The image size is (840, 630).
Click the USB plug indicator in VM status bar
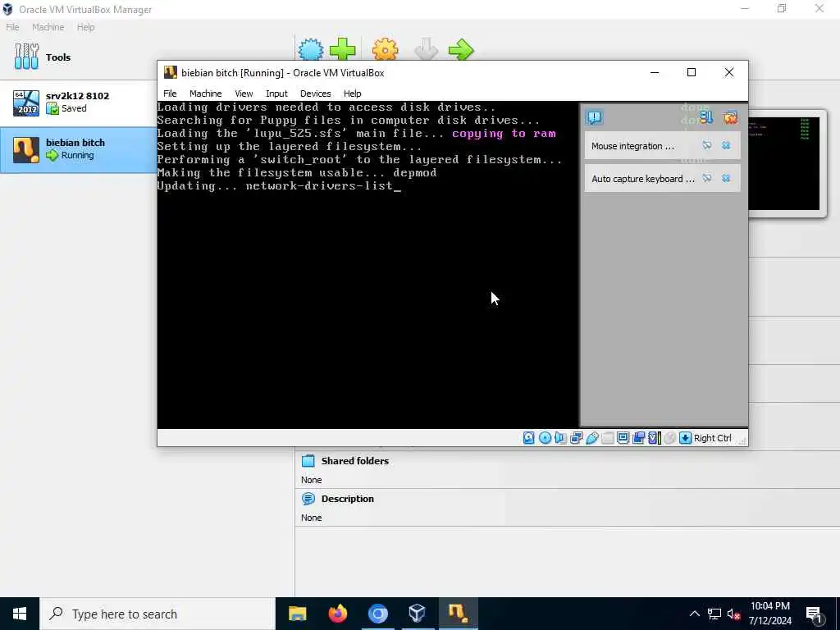coord(592,438)
